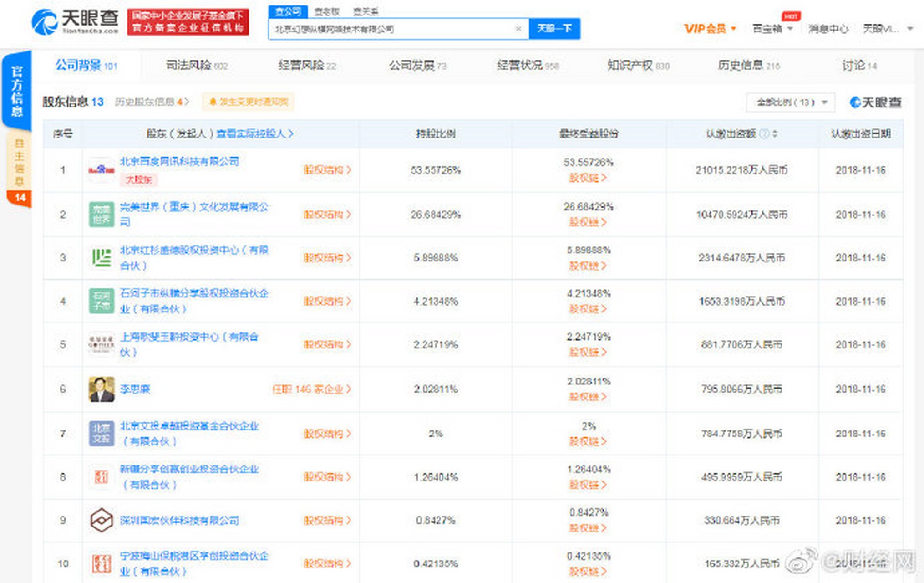
Task: Open the 公司背景 tab
Action: click(x=86, y=66)
